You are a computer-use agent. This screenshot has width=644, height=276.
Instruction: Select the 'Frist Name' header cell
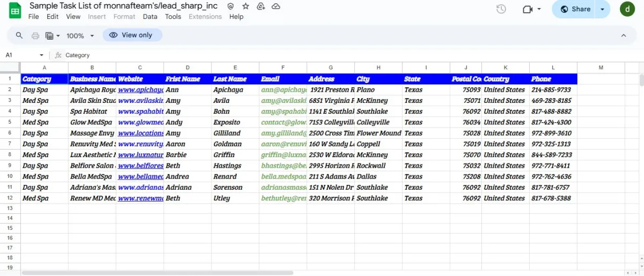coord(188,79)
